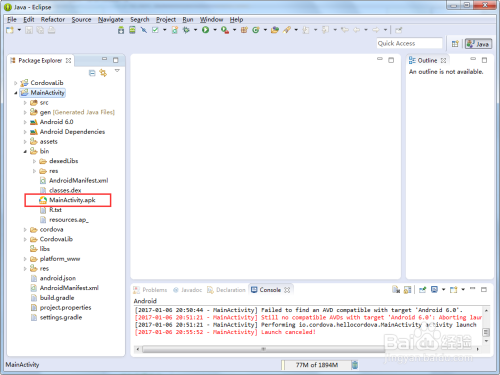
Task: Open Display Selected Console dropdown arrow
Action: (x=443, y=290)
